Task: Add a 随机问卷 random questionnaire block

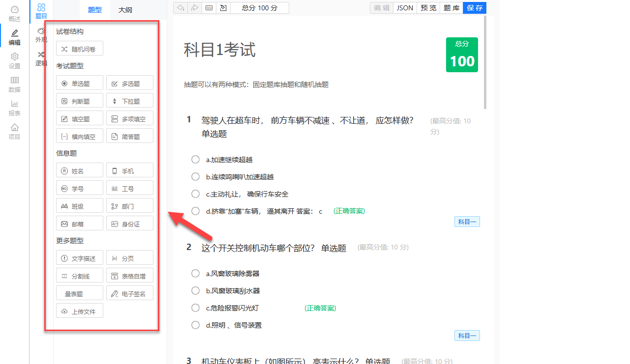Action: click(80, 49)
